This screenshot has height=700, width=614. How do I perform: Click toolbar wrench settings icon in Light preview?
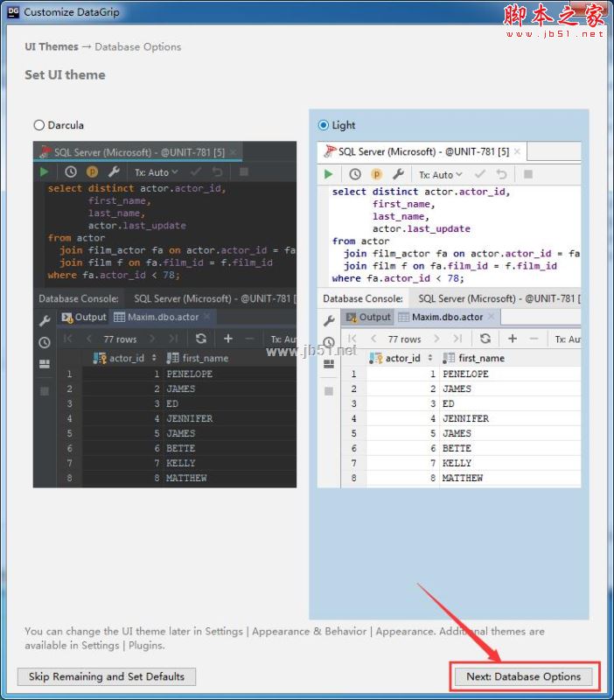click(x=398, y=174)
